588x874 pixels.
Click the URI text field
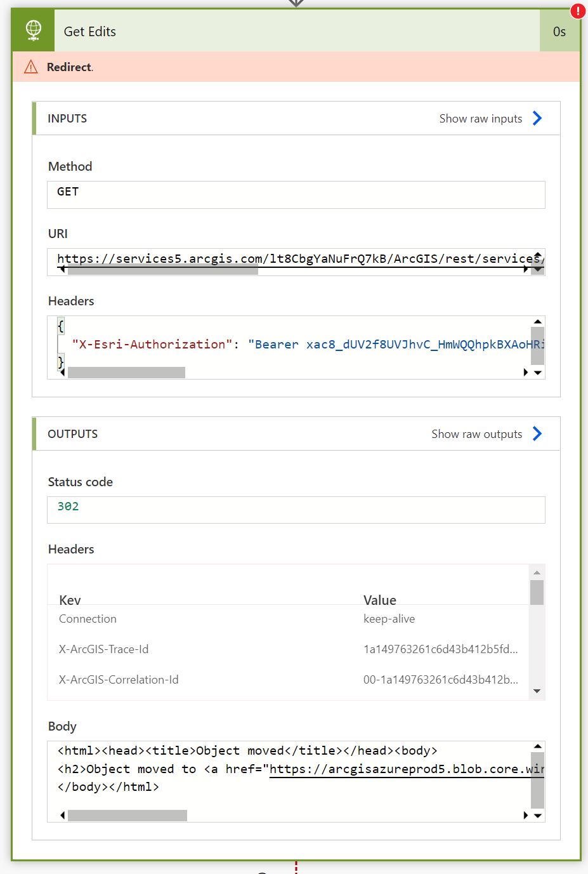(292, 259)
